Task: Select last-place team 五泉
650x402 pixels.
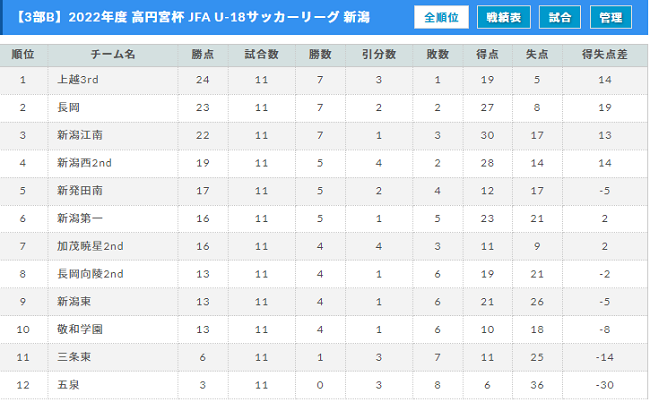Action: (x=68, y=385)
